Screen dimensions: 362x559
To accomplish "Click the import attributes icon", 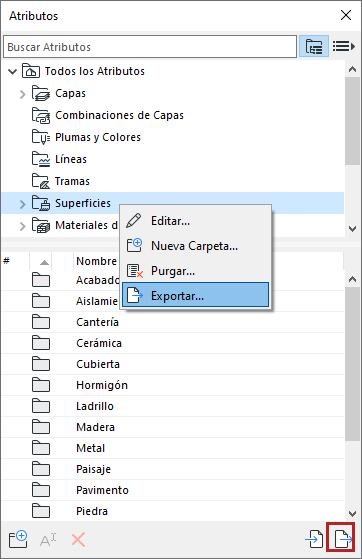I will (x=314, y=539).
